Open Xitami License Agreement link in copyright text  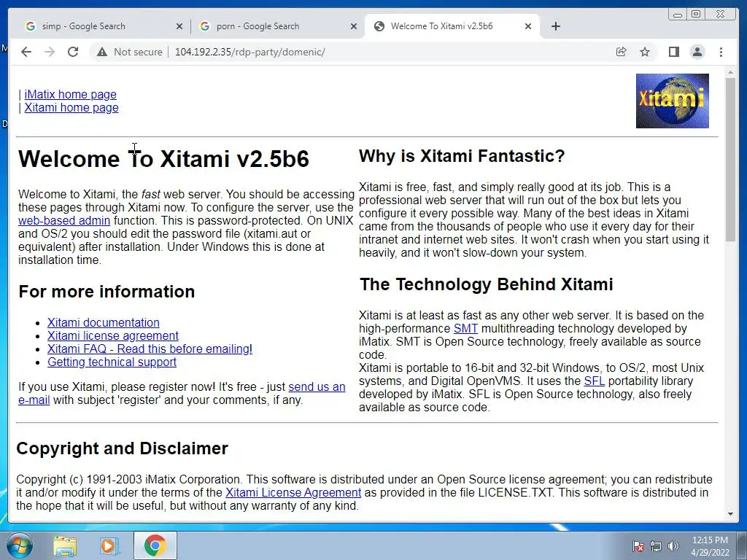[293, 492]
